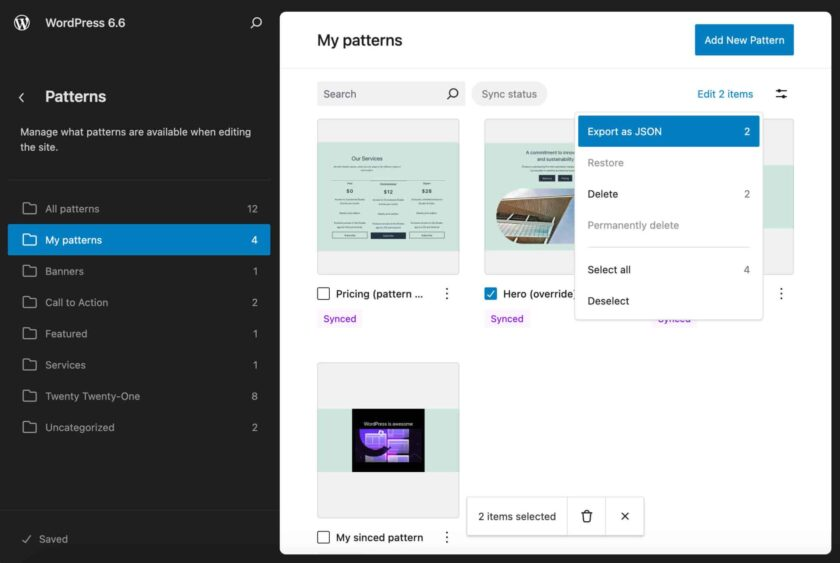
Task: Dismiss the selection bar with X icon
Action: click(625, 516)
